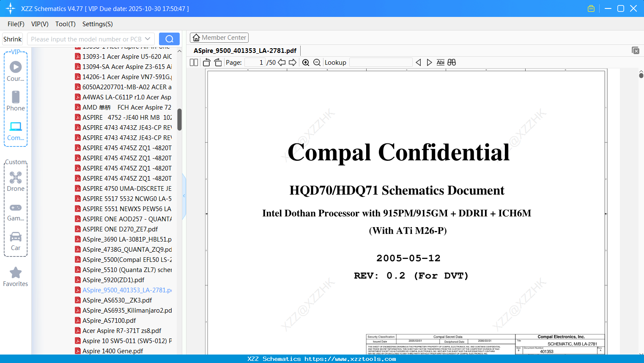Click the binoculars search icon
Screen dimensions: 644x363
[452, 63]
